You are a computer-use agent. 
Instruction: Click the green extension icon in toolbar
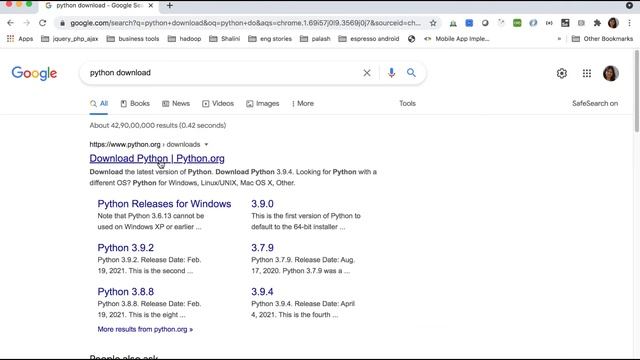[517, 23]
